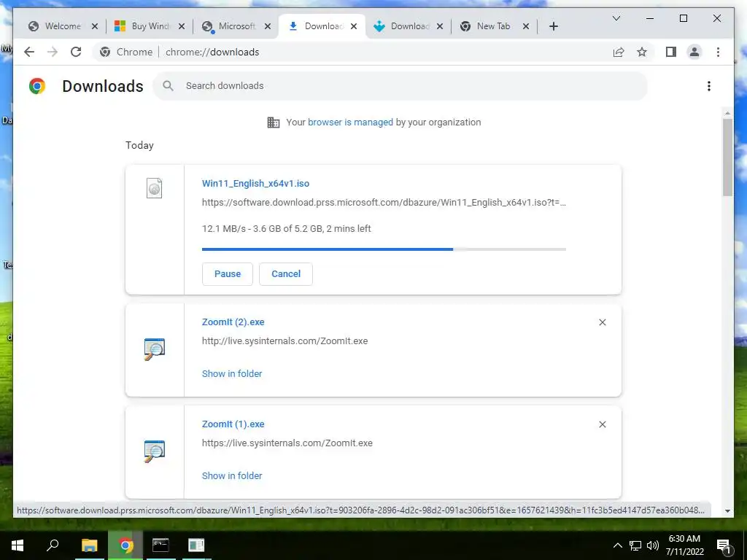Open the volume speaker tray icon
This screenshot has height=560, width=747.
coord(653,545)
